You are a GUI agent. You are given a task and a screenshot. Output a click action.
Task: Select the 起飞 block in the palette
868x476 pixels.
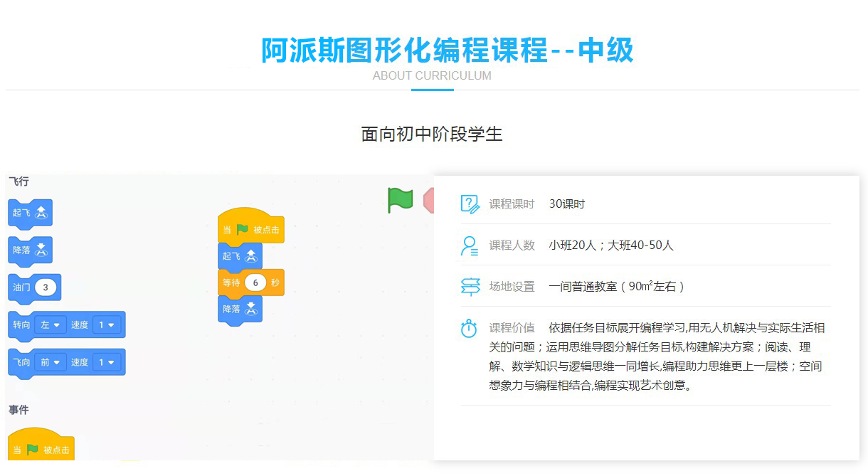pyautogui.click(x=30, y=213)
